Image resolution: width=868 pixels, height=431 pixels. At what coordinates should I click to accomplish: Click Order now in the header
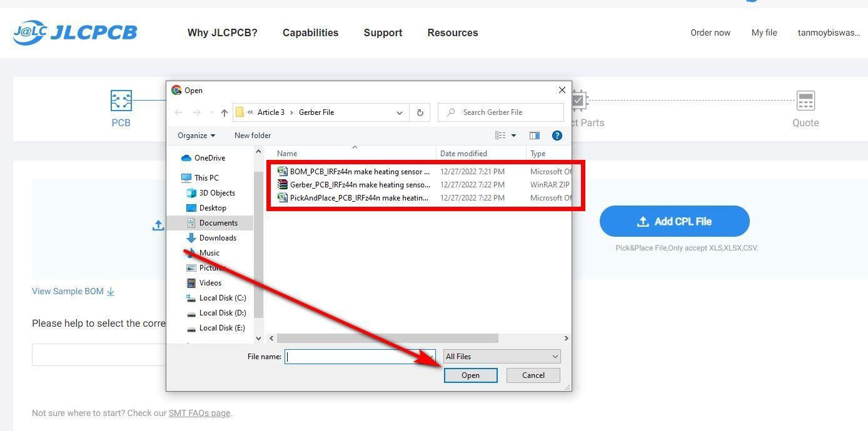click(x=710, y=32)
